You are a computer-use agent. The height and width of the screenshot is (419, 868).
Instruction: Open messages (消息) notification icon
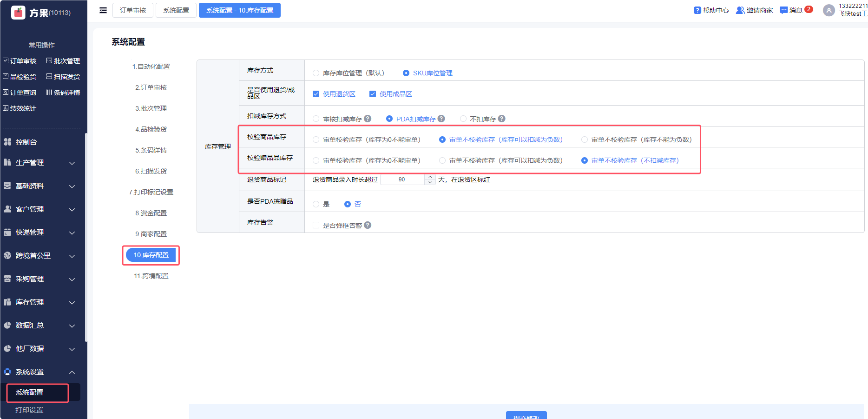tap(783, 10)
